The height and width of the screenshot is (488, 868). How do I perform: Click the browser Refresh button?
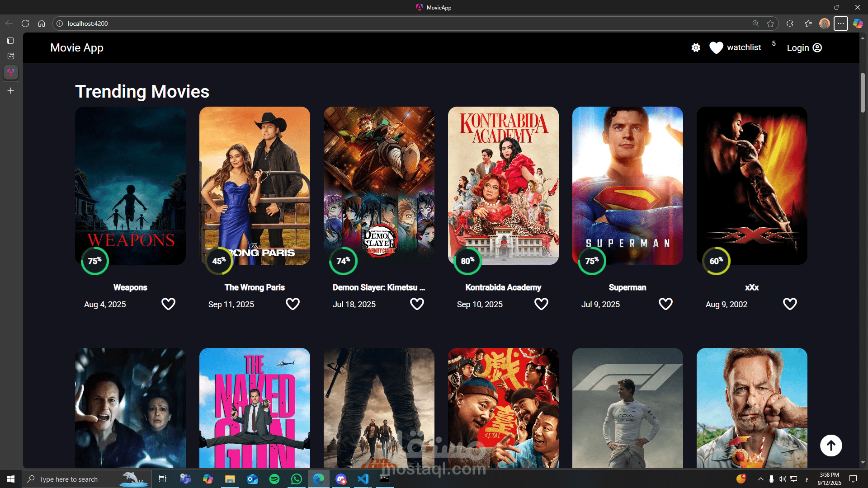point(25,23)
